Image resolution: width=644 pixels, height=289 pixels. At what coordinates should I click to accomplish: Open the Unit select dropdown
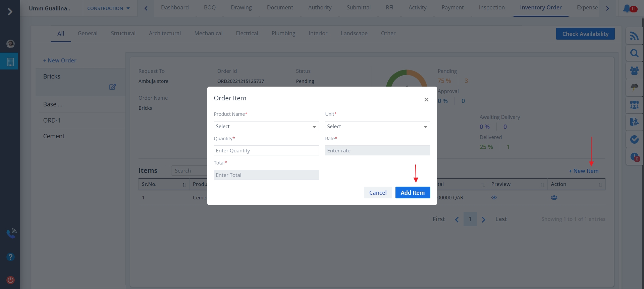click(377, 127)
